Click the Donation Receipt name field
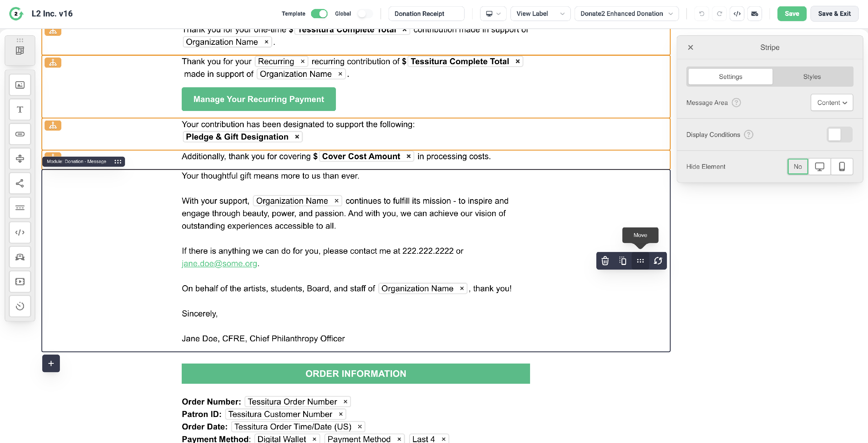868x443 pixels. 426,14
